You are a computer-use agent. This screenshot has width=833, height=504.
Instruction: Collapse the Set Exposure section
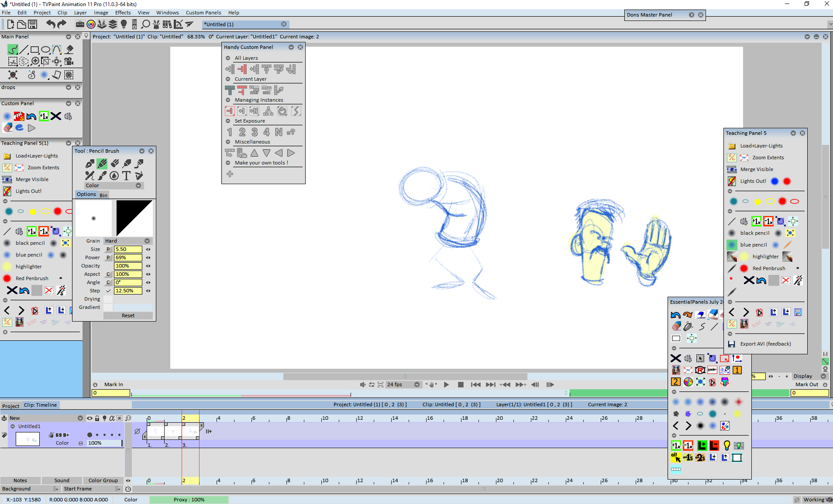click(227, 121)
